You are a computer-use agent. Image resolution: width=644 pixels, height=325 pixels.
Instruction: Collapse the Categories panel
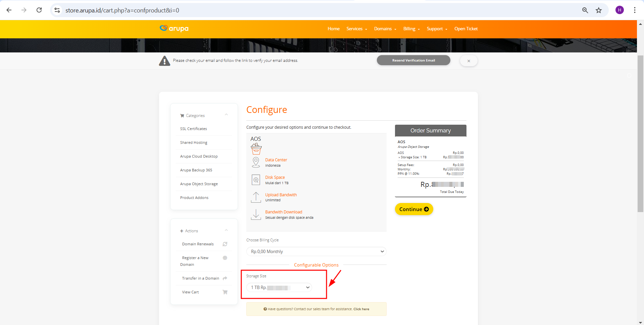(226, 115)
